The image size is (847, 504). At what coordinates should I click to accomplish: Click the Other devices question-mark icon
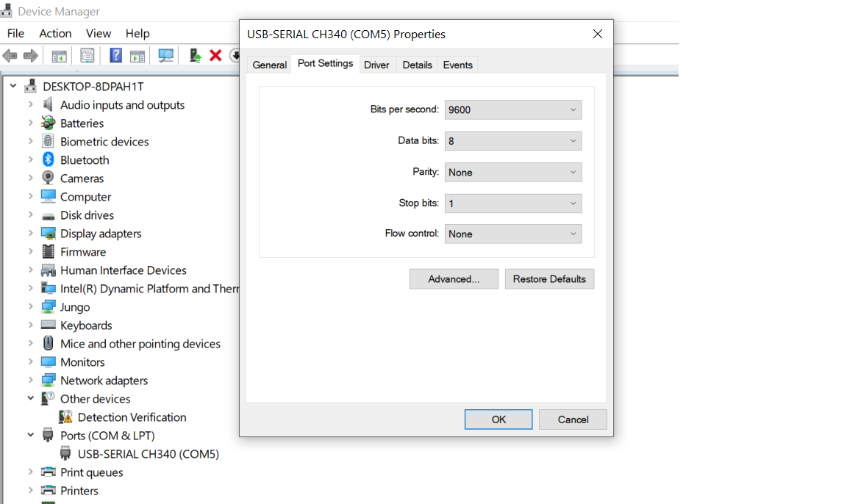[x=48, y=399]
